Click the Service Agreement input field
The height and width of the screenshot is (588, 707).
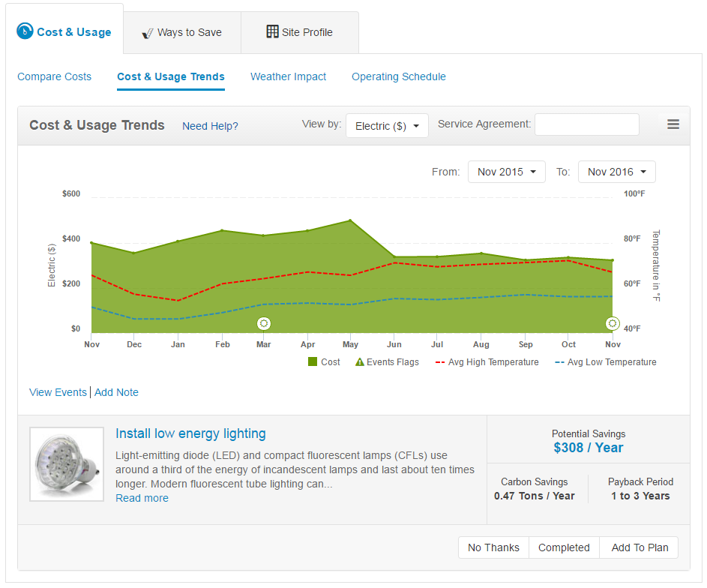[x=586, y=124]
